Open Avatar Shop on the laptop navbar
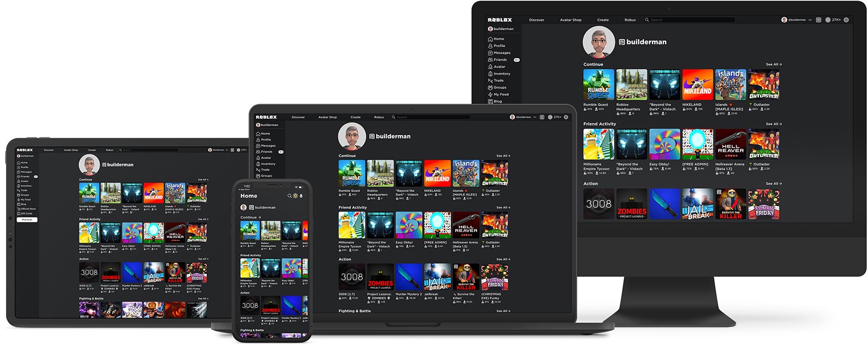 click(327, 117)
